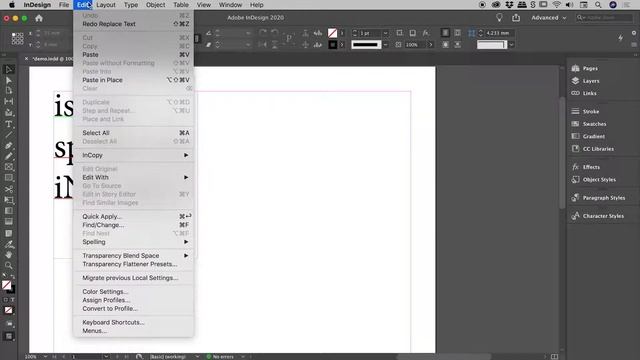The height and width of the screenshot is (360, 640).
Task: Select the Zoom tool
Action: [9, 266]
